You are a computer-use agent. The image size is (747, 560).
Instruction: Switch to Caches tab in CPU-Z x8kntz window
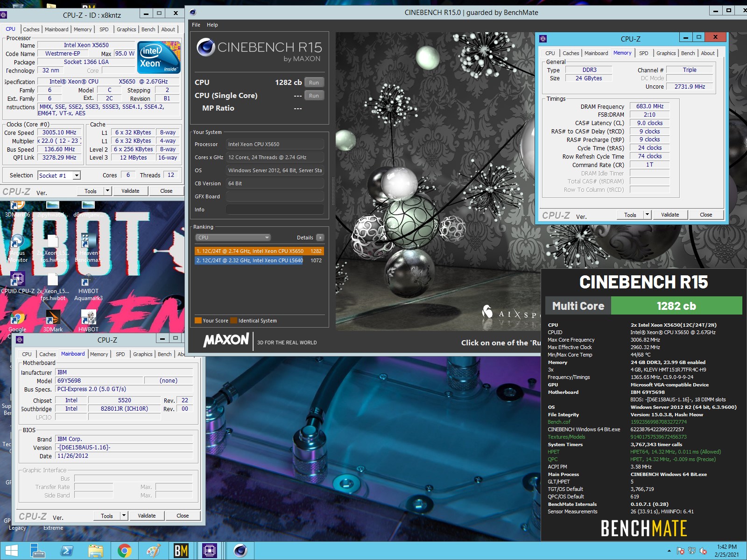click(x=31, y=29)
